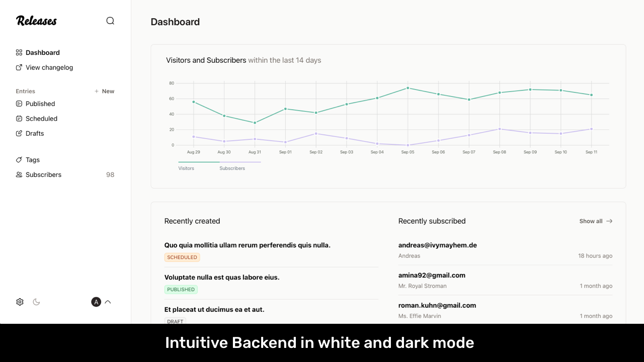644x362 pixels.
Task: Click the PUBLISHED status badge
Action: coord(181,290)
